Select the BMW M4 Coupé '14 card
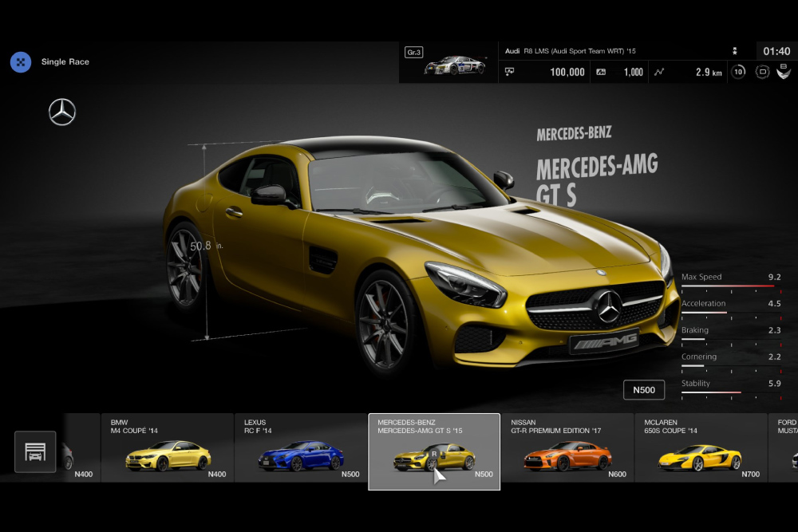Viewport: 798px width, 532px height. [168, 448]
